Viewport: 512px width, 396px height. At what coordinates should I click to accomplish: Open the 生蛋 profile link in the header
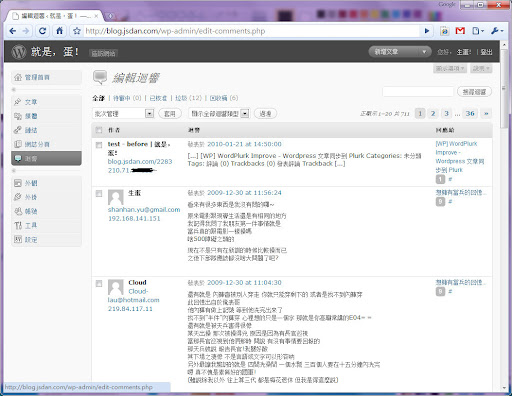pyautogui.click(x=464, y=52)
